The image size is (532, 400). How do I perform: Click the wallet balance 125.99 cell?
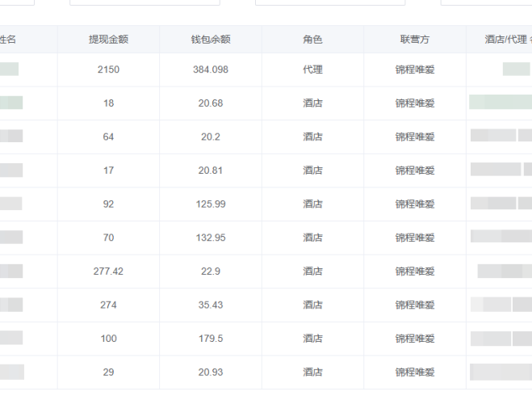210,204
